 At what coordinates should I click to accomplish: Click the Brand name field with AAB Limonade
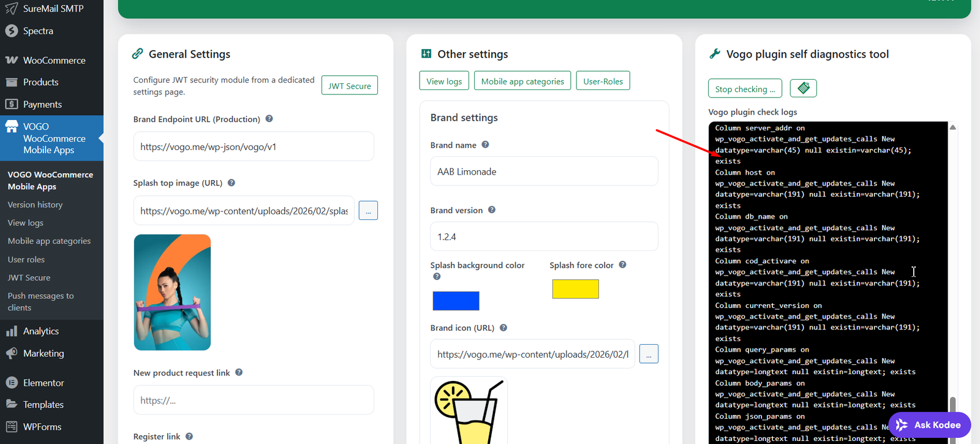tap(544, 171)
